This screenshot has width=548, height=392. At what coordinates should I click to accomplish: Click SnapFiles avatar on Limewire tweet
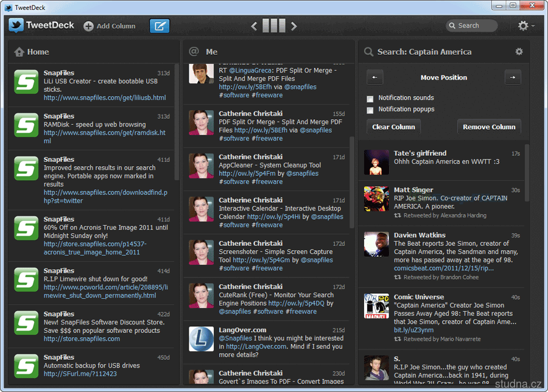pyautogui.click(x=26, y=279)
